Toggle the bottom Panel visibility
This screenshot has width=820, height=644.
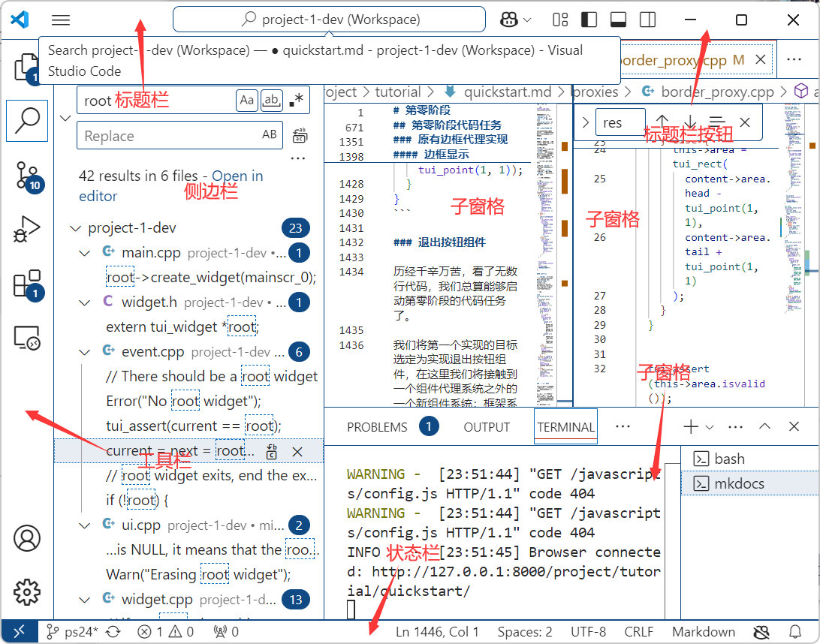(x=619, y=20)
